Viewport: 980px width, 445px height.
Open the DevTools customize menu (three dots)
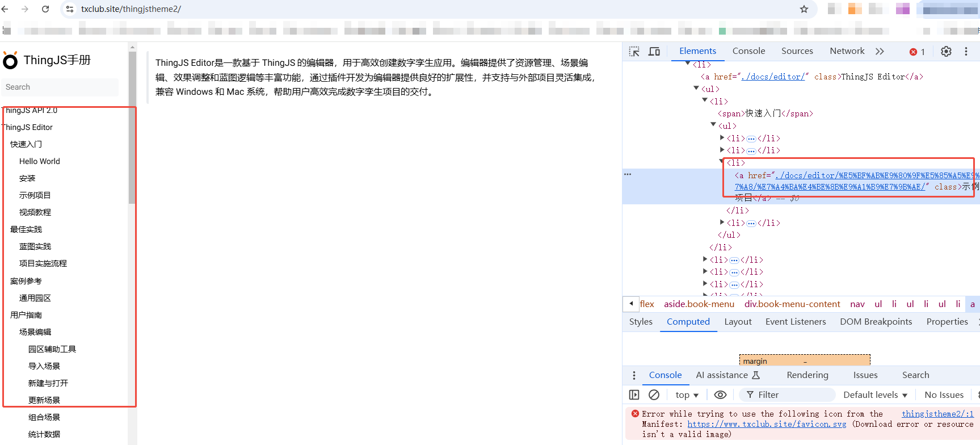(x=966, y=52)
